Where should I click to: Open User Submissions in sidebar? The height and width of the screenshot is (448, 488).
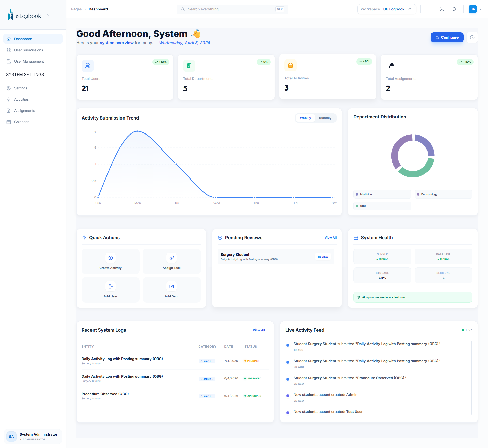[x=28, y=50]
